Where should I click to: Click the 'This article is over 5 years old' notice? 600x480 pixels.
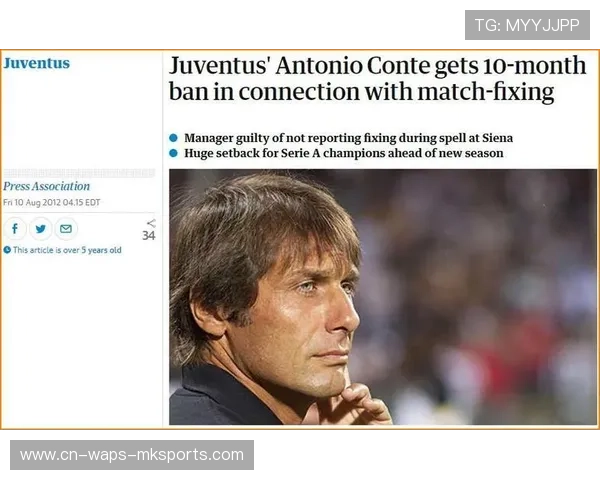(x=67, y=250)
